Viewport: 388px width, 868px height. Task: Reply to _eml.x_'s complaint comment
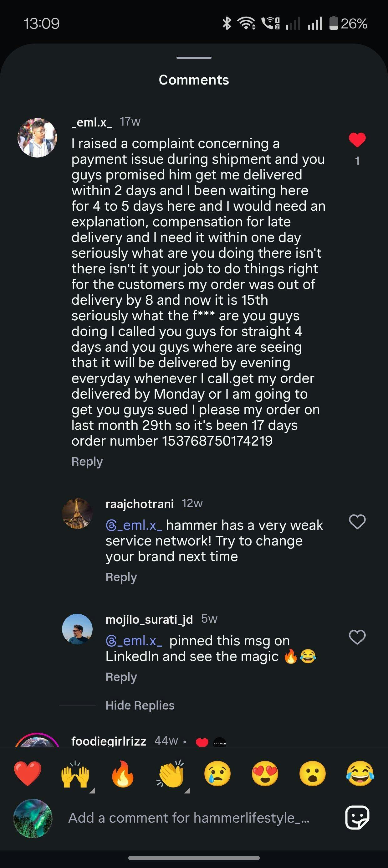pos(87,462)
